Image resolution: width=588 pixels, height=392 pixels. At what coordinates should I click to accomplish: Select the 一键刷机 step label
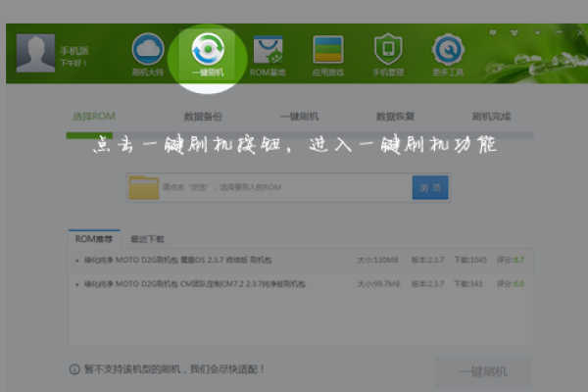pos(299,117)
